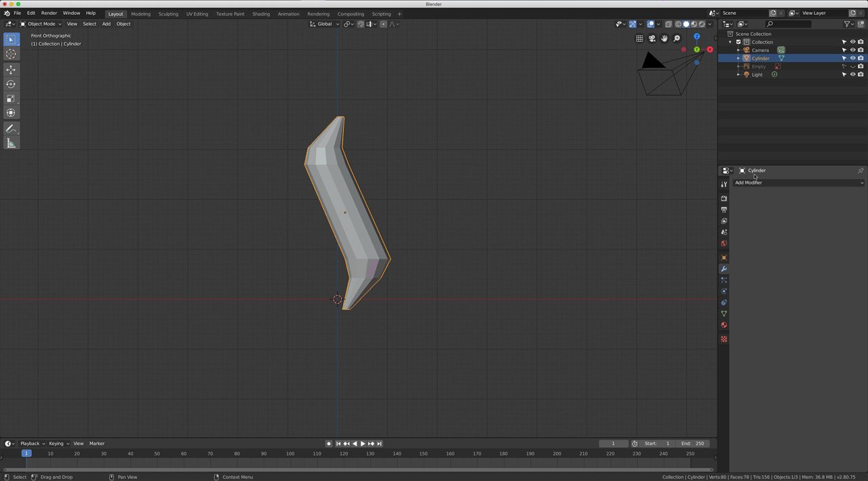
Task: Select the Rotate tool
Action: tap(11, 84)
